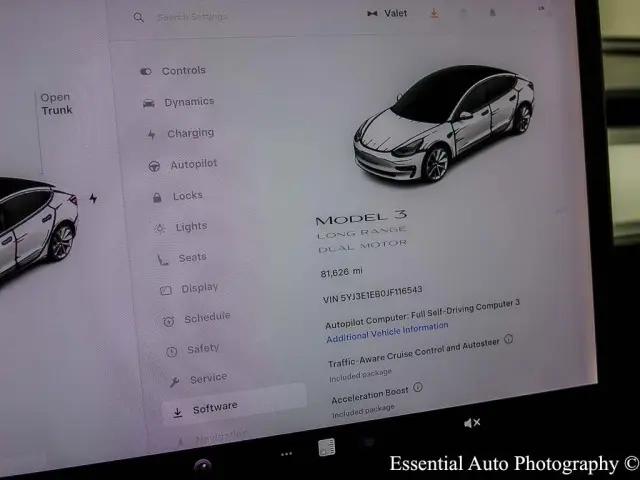
Task: Open the Charging settings menu
Action: click(x=181, y=133)
